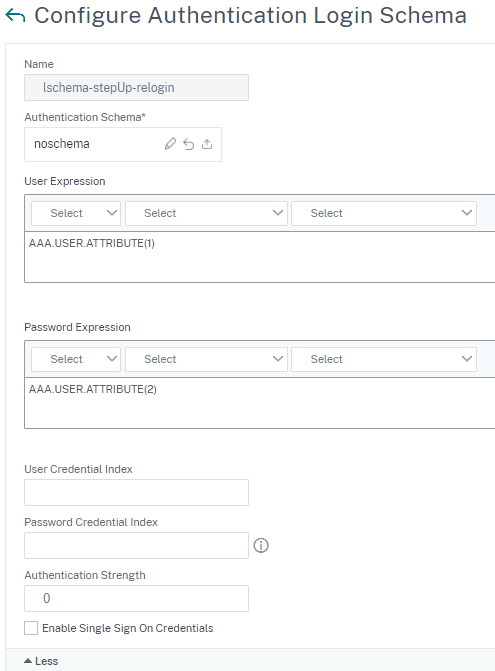Edit the noschema authentication schema with pencil icon
The width and height of the screenshot is (495, 671).
tap(170, 144)
